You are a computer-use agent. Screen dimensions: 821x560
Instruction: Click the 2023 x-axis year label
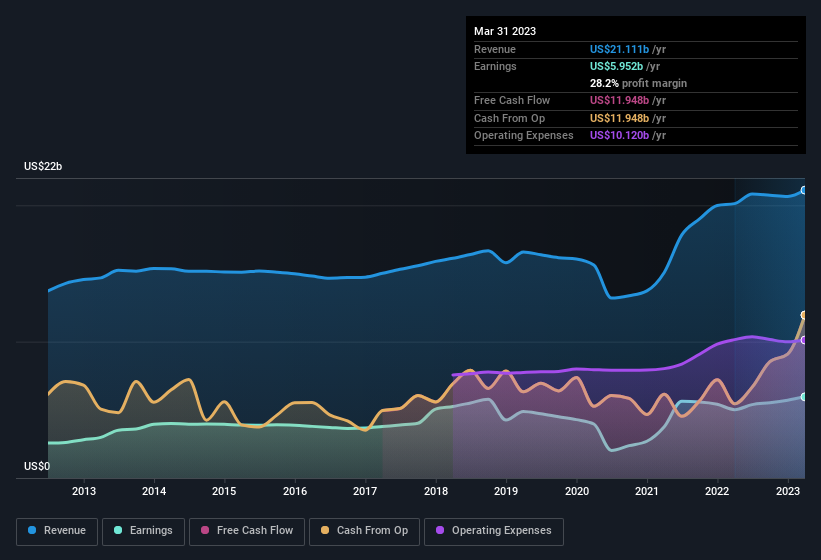tap(788, 491)
